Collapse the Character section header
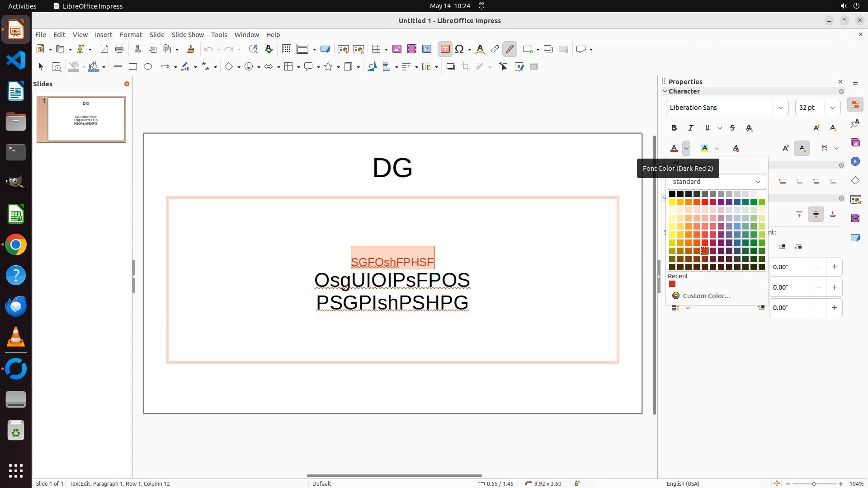868x488 pixels. 684,91
